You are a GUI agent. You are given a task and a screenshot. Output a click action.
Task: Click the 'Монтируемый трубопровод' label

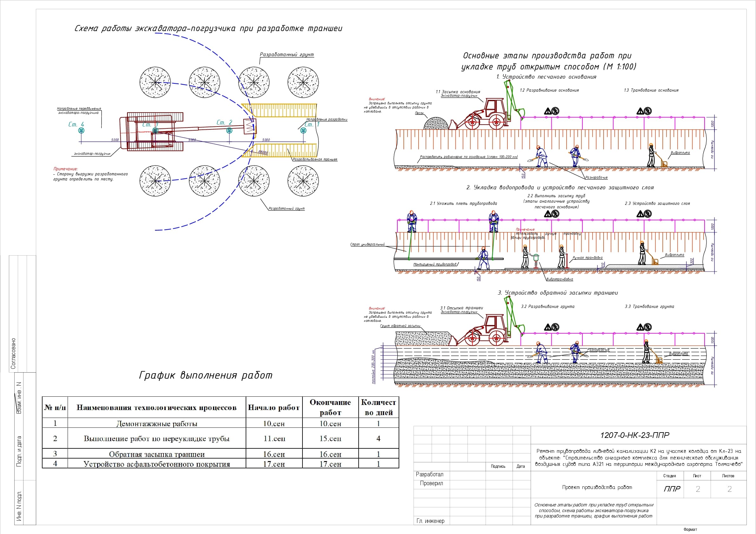(x=434, y=264)
